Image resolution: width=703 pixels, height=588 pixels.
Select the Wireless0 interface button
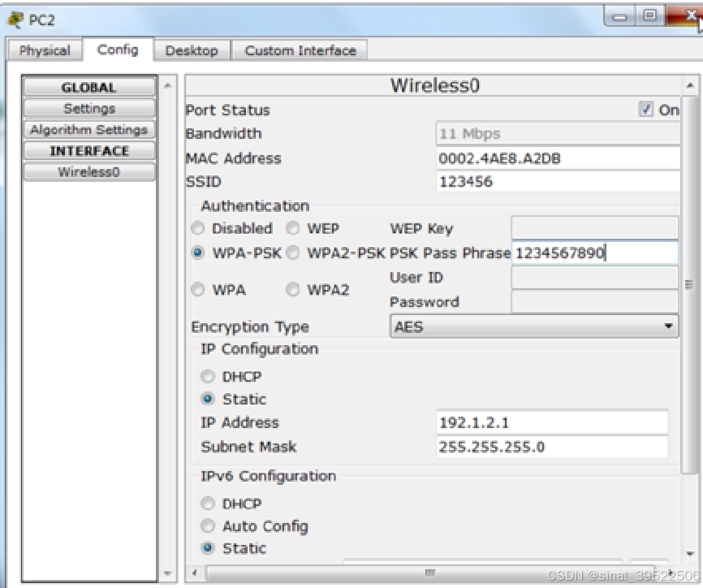89,172
